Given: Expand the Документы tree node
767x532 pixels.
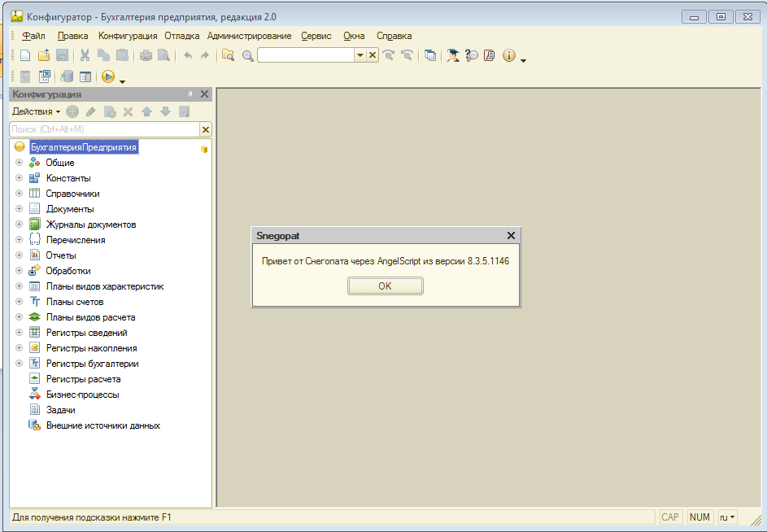Looking at the screenshot, I should (19, 209).
